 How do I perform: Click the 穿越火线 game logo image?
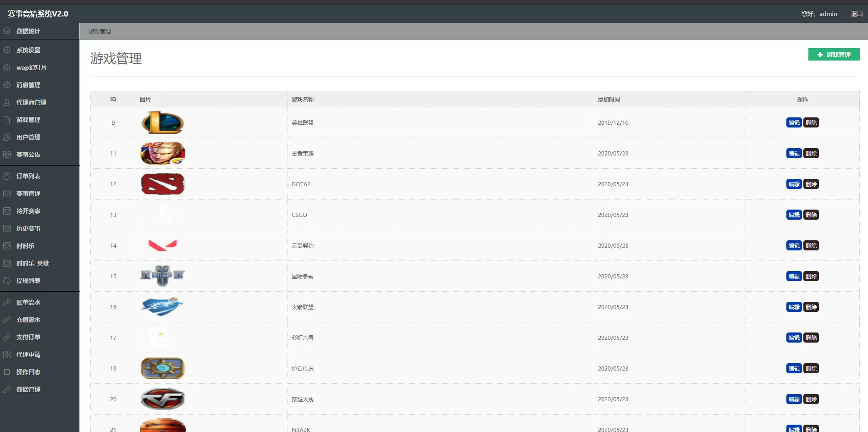[x=162, y=399]
